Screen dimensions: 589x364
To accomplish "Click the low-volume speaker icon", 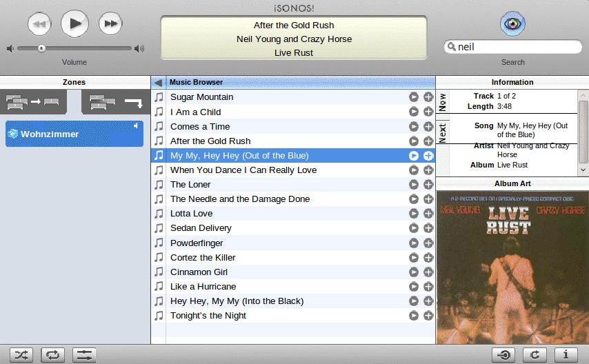I will [x=10, y=48].
